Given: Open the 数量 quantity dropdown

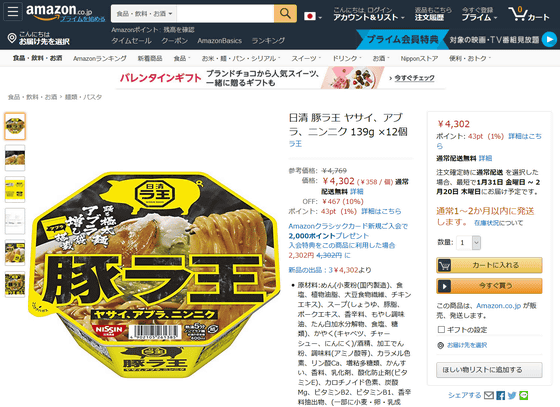Looking at the screenshot, I should coord(469,243).
